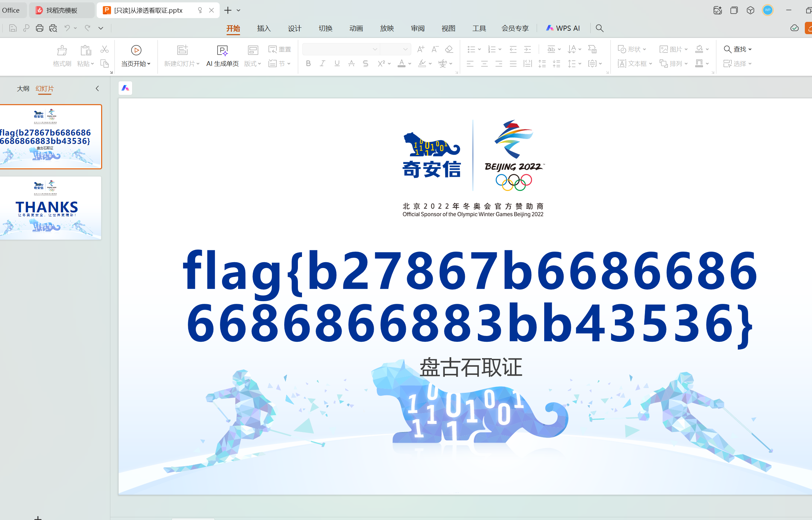Switch to Outline (大纲) pane tab
Screen dimensions: 812x520
point(23,89)
